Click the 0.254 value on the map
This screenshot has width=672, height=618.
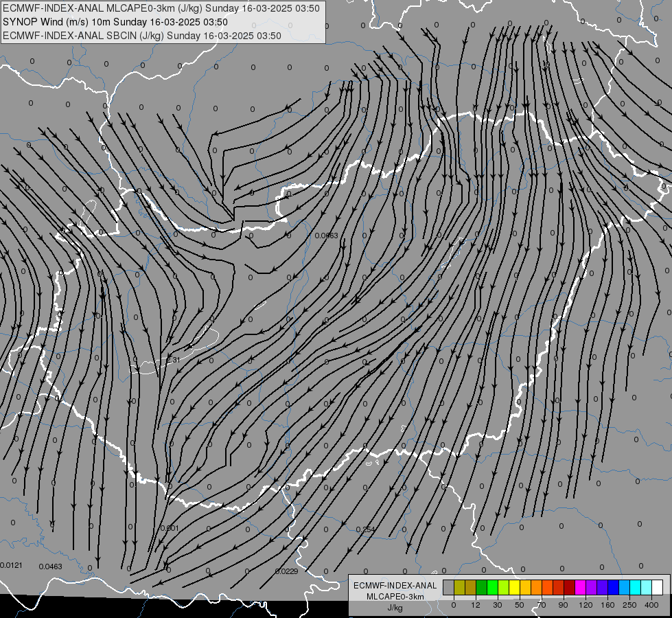coord(366,529)
